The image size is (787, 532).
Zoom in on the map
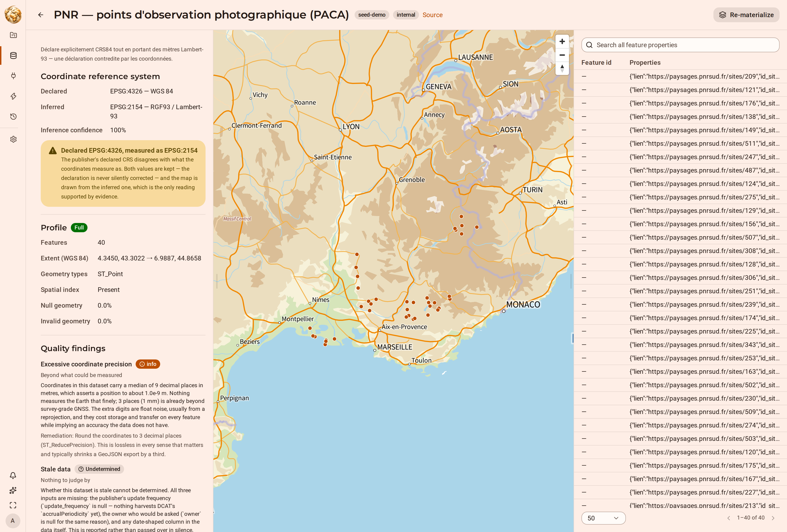562,41
